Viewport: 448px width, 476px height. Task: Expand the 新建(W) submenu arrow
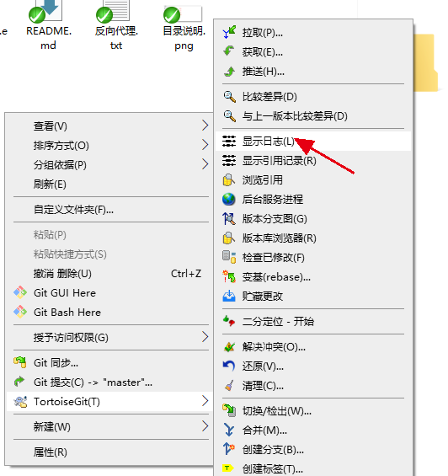coord(205,426)
